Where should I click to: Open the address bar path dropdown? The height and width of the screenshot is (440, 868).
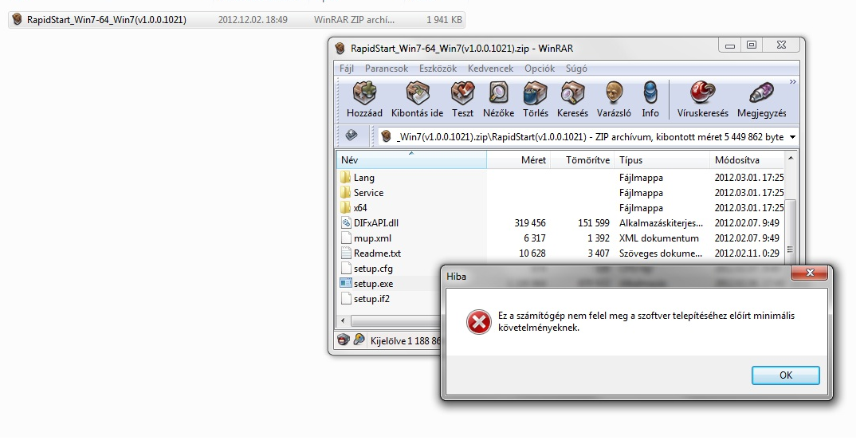pos(792,137)
